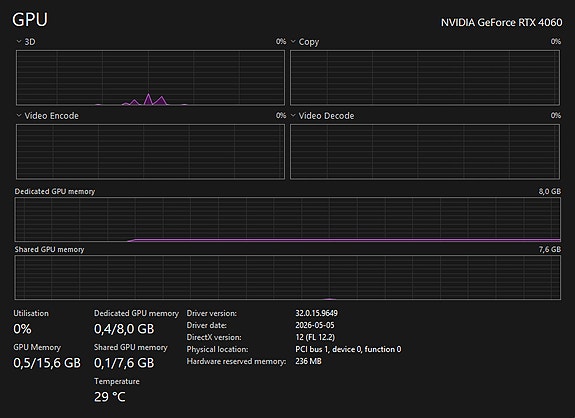Click the Video Encode 0% percentage

coord(281,116)
